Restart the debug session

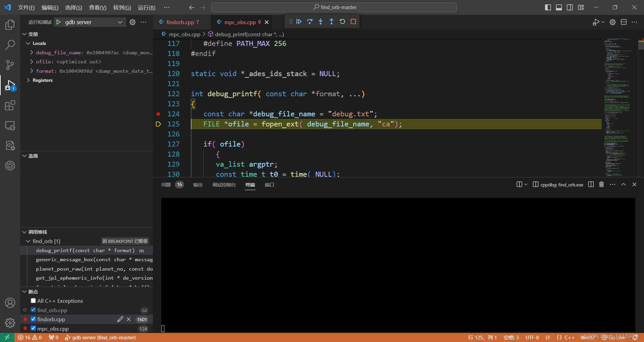tap(342, 21)
